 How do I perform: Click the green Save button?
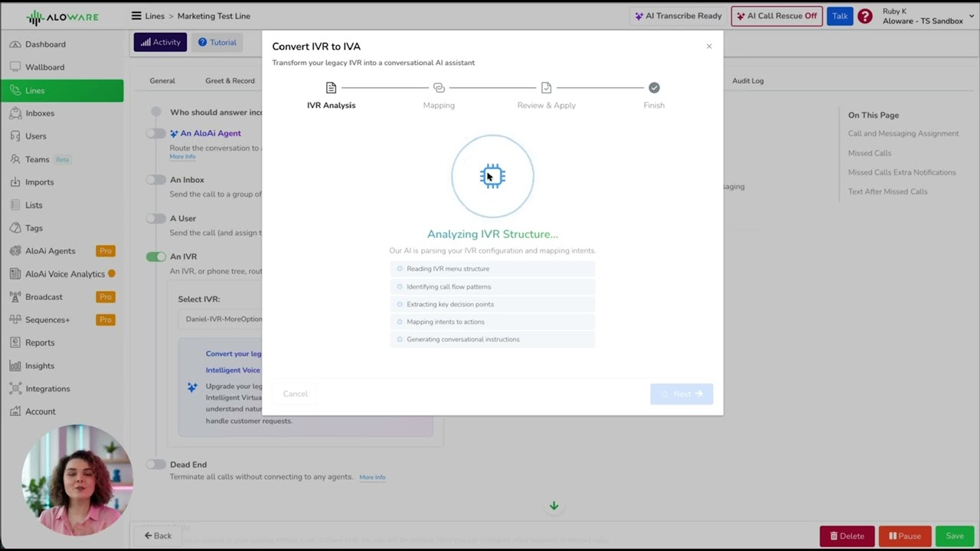(955, 536)
